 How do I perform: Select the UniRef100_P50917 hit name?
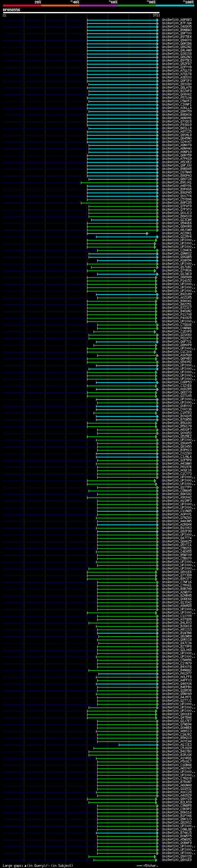tap(176, 761)
